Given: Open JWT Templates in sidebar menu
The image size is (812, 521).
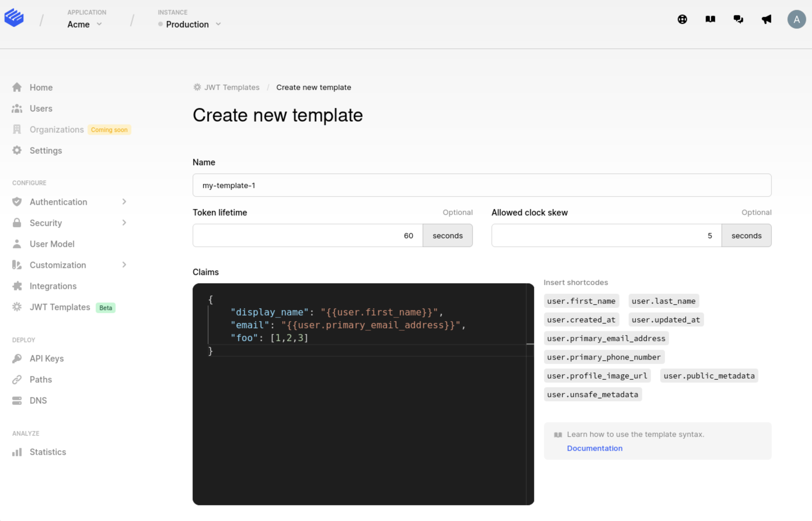Looking at the screenshot, I should [x=60, y=307].
